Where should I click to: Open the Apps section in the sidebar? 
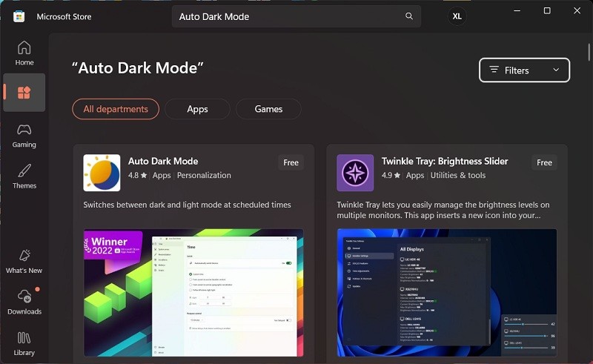[24, 93]
